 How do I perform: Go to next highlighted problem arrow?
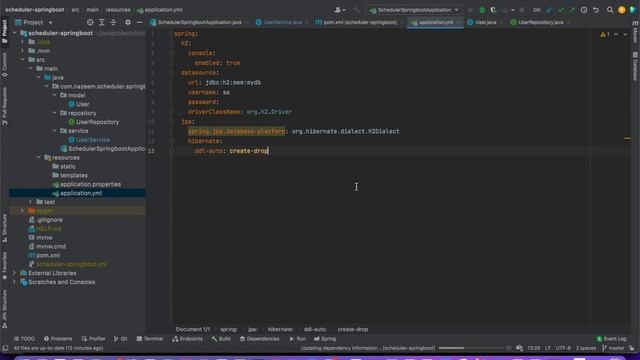tap(625, 35)
